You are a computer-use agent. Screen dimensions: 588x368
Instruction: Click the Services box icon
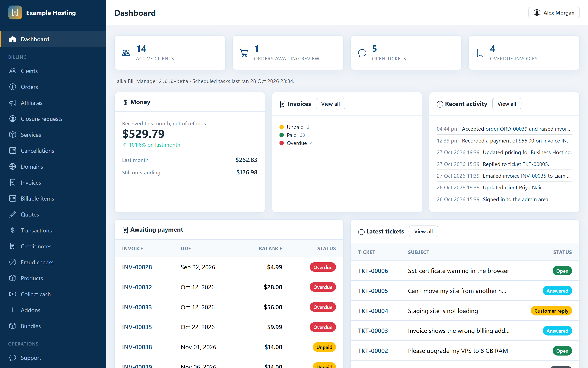(x=13, y=135)
